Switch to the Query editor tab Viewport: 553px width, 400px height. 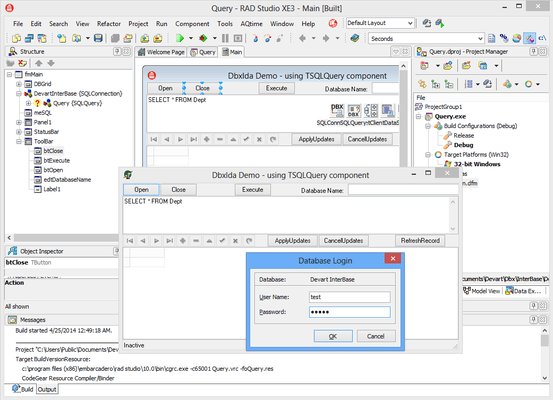203,52
